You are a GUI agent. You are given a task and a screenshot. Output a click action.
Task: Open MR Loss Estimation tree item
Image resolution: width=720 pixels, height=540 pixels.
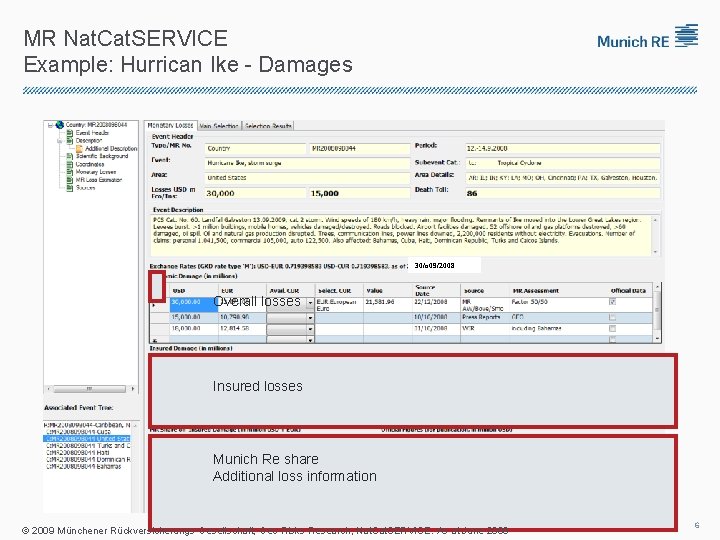tap(99, 180)
